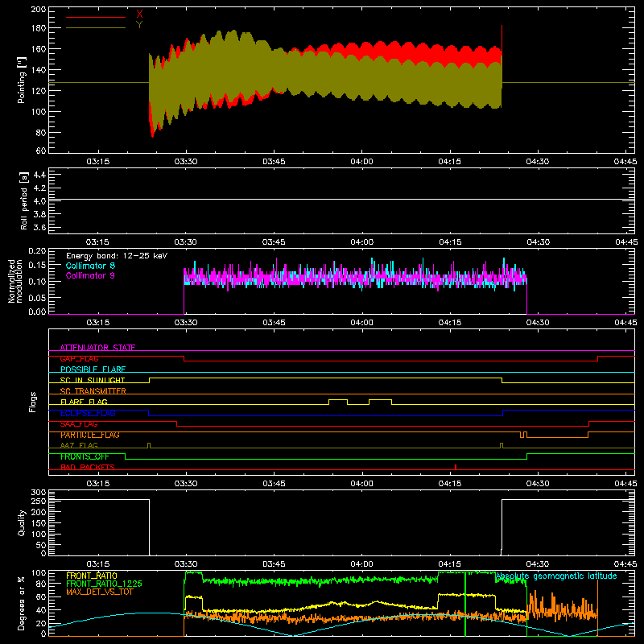Viewport: 644px width, 644px height.
Task: Click the ECLIPSE_FLAG label
Action: pos(88,413)
